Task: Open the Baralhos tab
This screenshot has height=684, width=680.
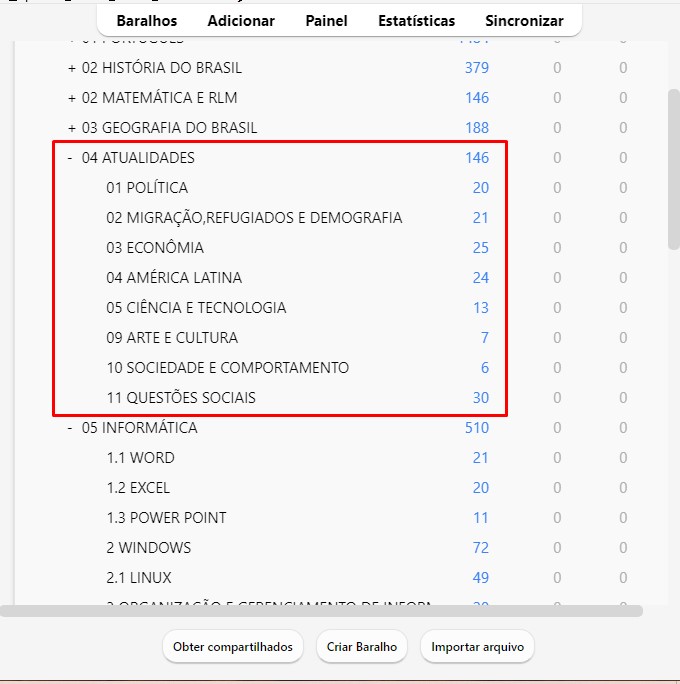Action: coord(147,21)
